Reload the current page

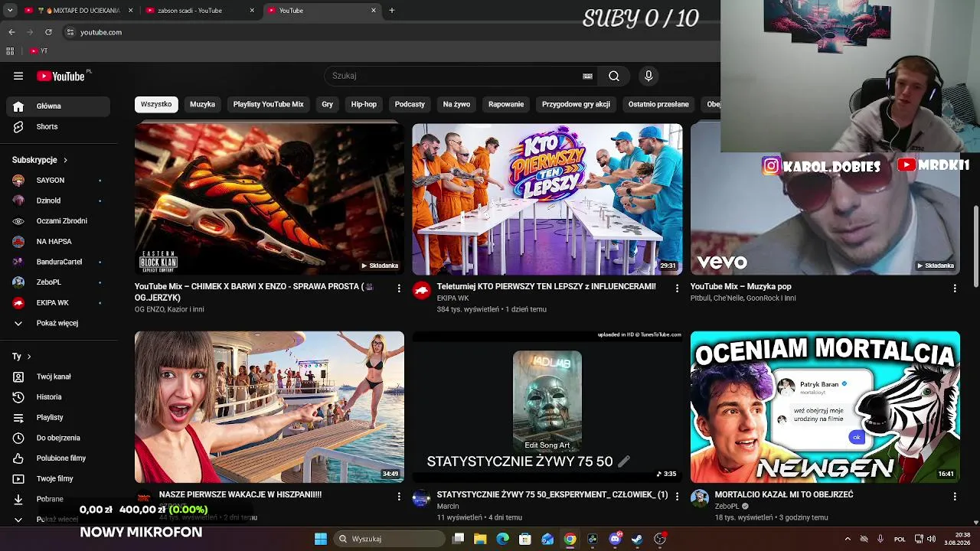[48, 32]
